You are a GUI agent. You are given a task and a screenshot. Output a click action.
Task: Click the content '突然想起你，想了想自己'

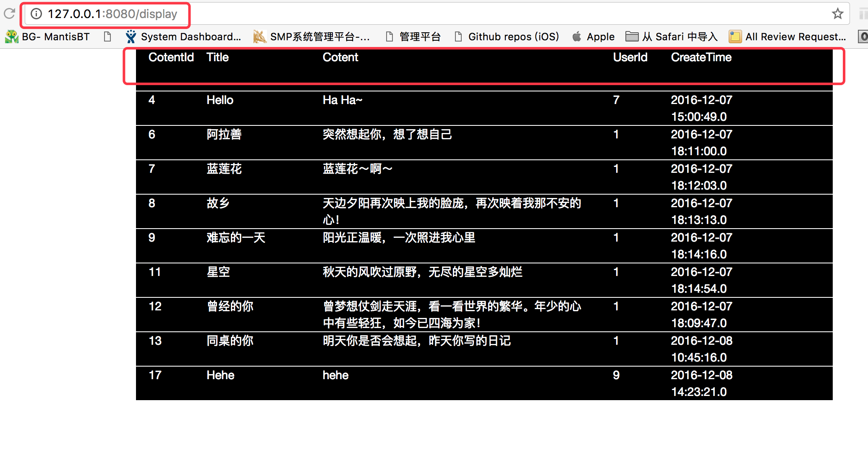(x=387, y=134)
